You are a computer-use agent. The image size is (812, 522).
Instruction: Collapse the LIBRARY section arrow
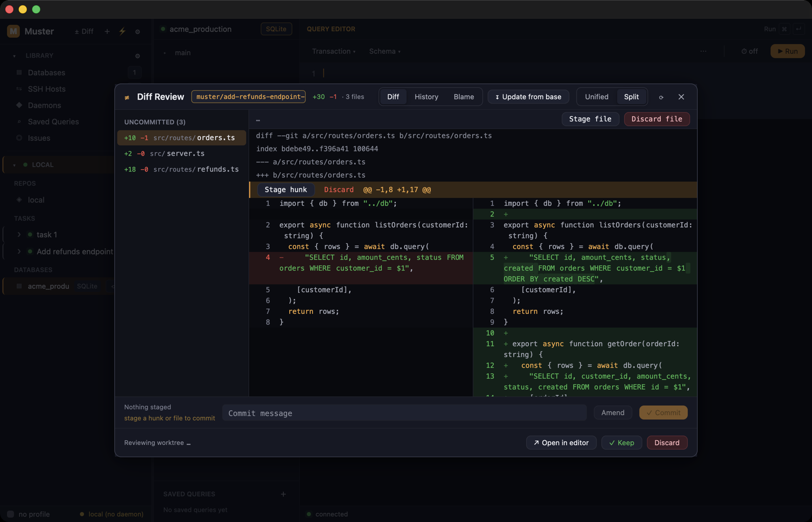[x=14, y=56]
